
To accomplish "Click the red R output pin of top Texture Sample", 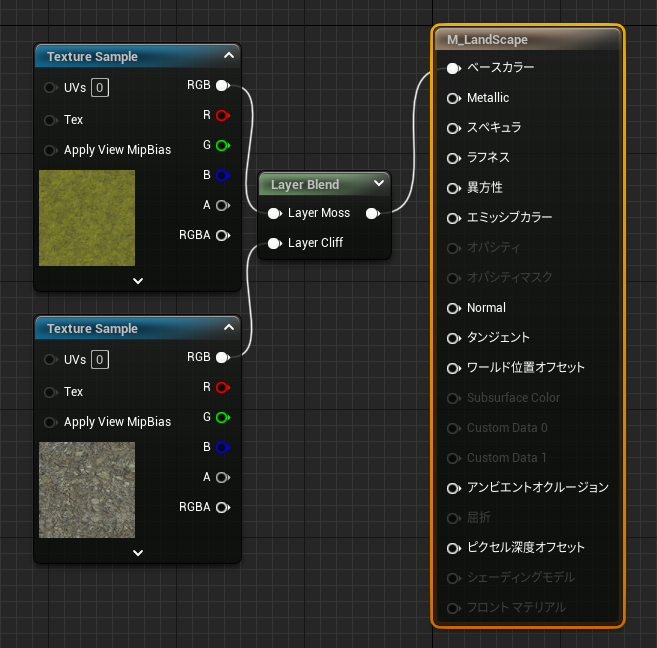I will point(222,115).
